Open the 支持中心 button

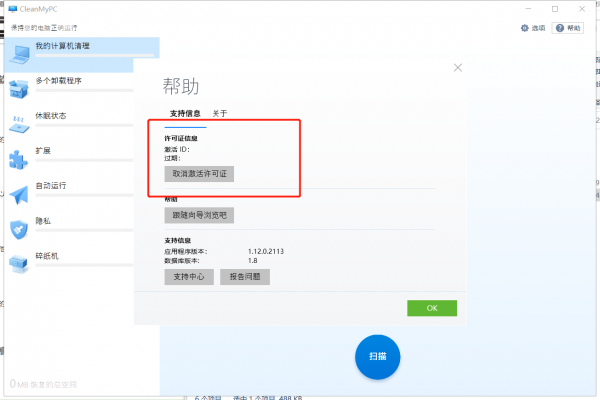[189, 277]
